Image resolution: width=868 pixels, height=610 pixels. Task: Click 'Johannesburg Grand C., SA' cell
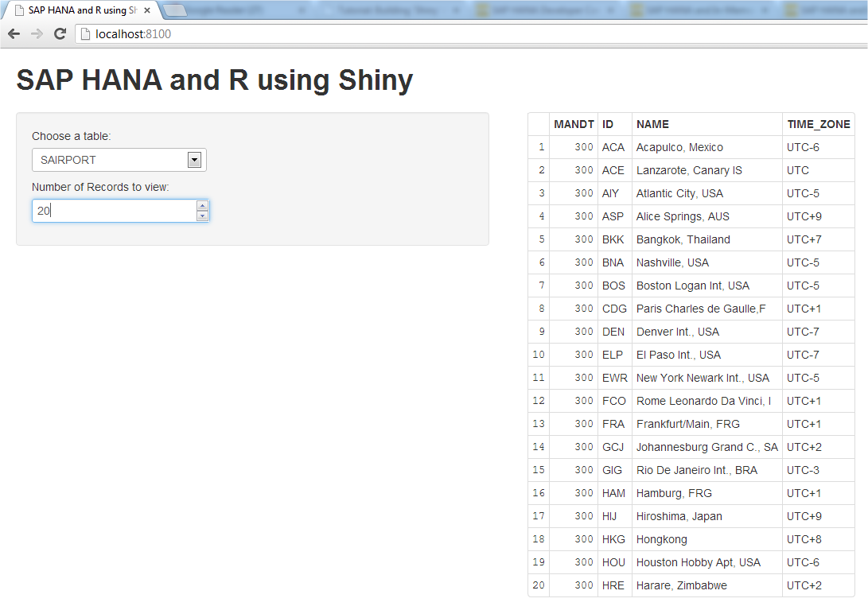[x=707, y=447]
